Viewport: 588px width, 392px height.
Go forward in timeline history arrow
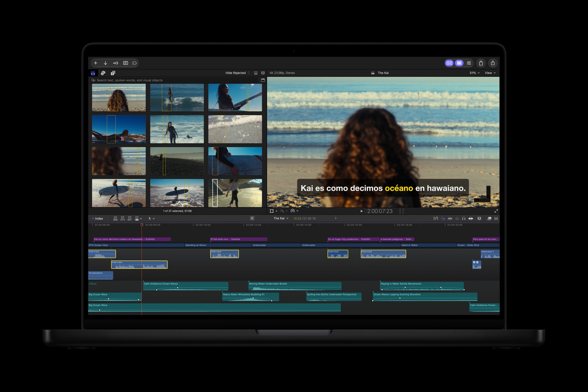pos(335,218)
